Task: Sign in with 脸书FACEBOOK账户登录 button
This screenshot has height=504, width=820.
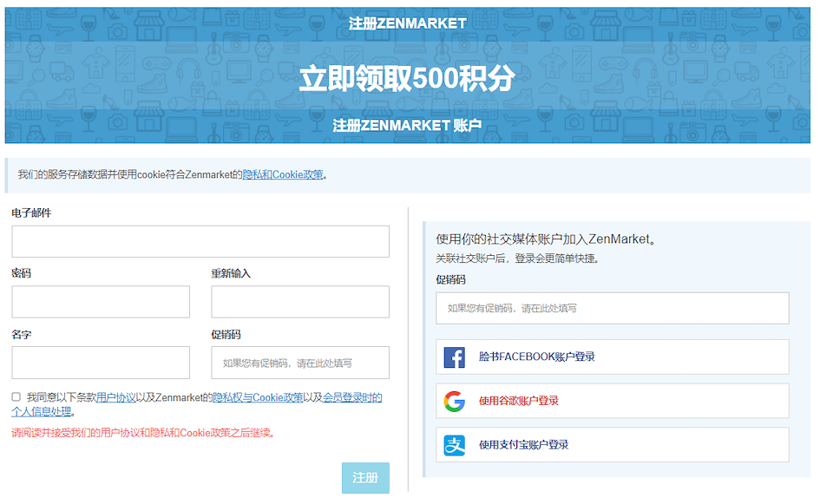Action: tap(613, 357)
